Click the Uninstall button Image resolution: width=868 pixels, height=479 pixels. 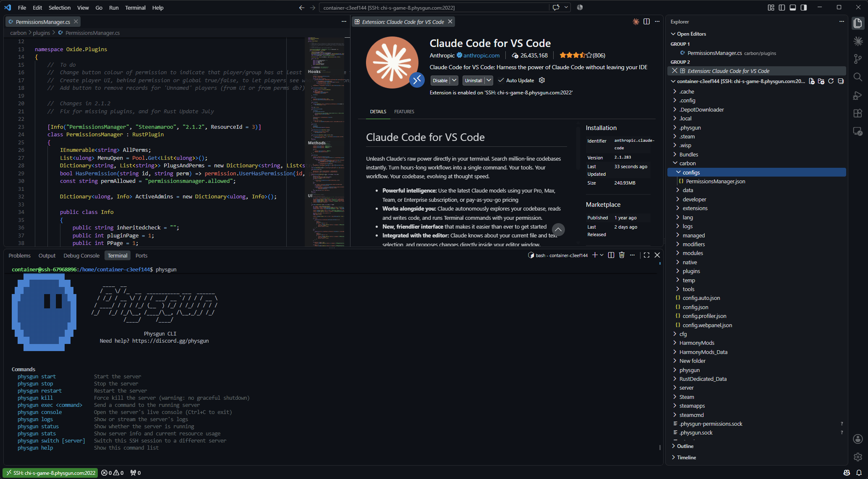[473, 80]
